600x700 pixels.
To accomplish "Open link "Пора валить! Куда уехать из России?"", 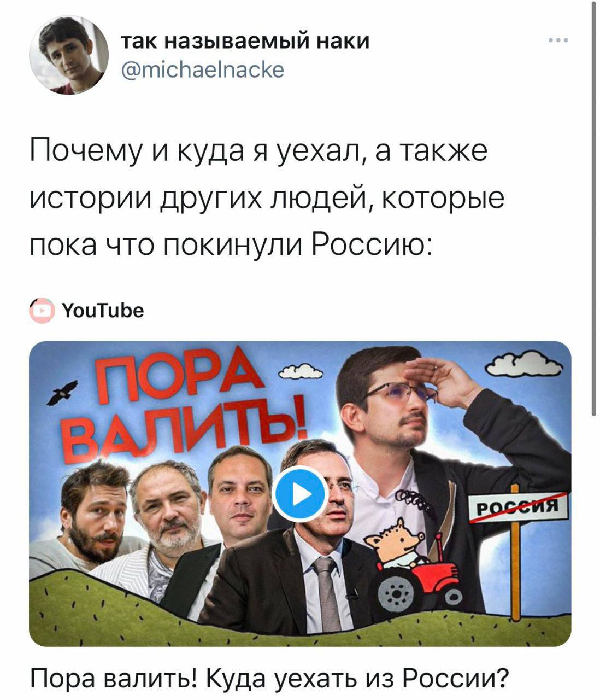I will 268,679.
